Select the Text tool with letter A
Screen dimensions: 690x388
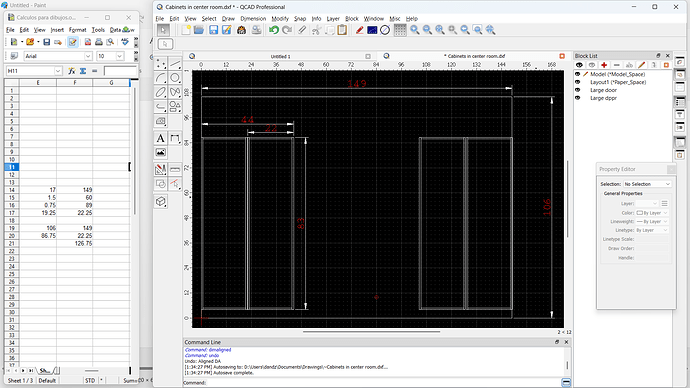coord(161,139)
